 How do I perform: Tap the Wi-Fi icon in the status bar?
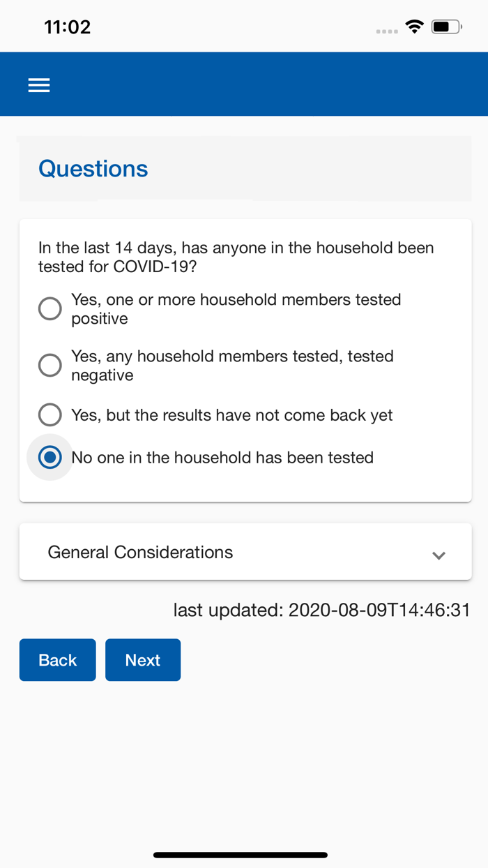point(414,27)
